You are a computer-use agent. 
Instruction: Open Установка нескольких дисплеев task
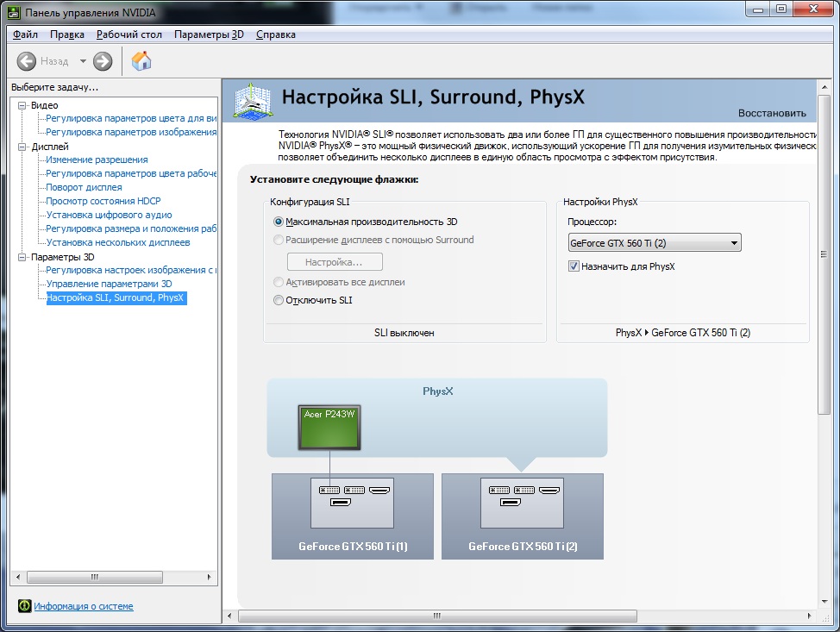point(118,242)
